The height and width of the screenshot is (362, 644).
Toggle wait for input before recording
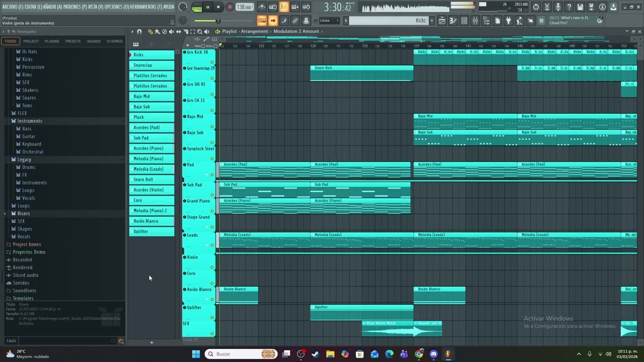point(273,7)
